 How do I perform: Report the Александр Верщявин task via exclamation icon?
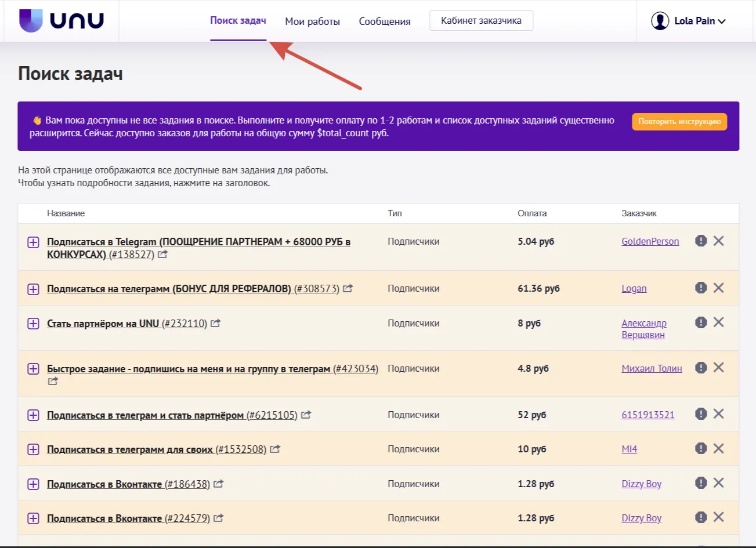tap(701, 322)
